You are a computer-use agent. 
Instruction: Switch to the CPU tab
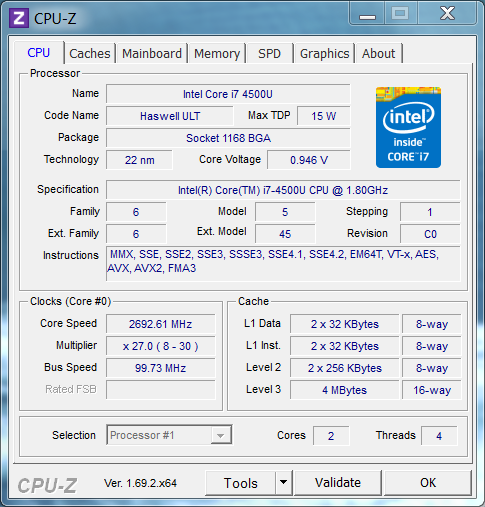point(39,53)
